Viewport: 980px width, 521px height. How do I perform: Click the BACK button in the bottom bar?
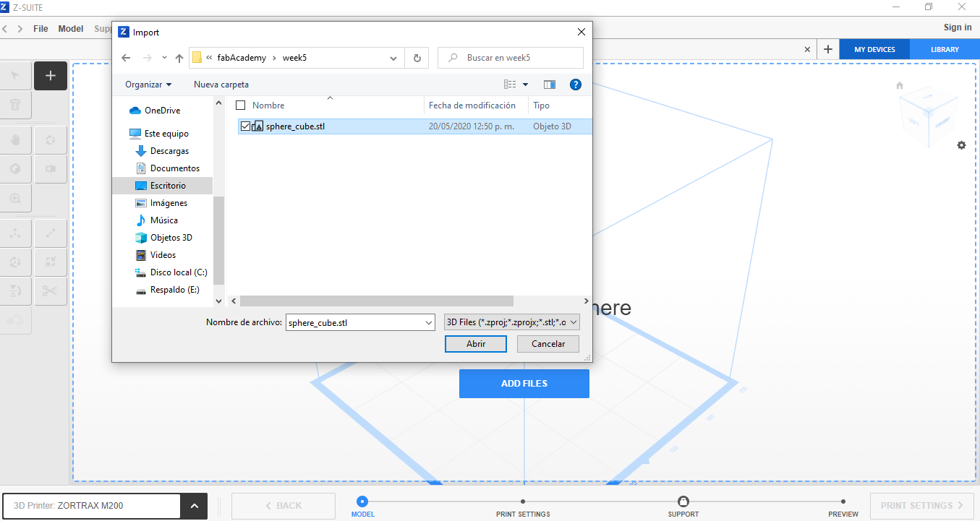click(x=284, y=506)
